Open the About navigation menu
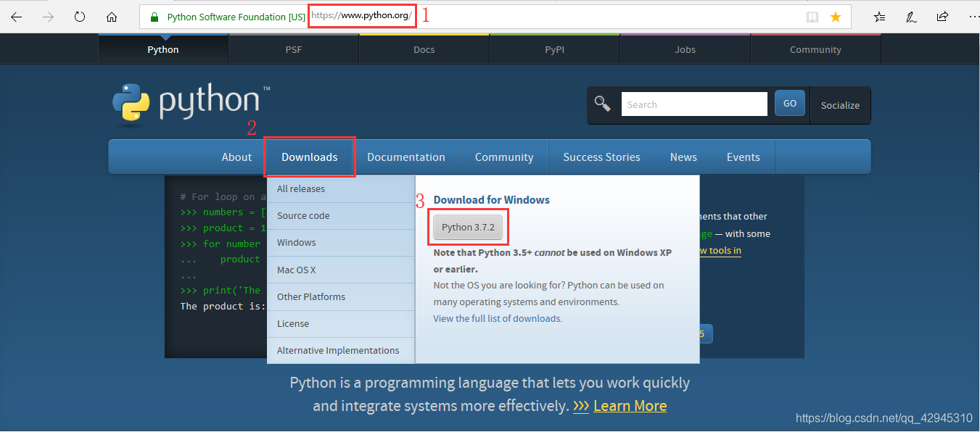 (236, 157)
